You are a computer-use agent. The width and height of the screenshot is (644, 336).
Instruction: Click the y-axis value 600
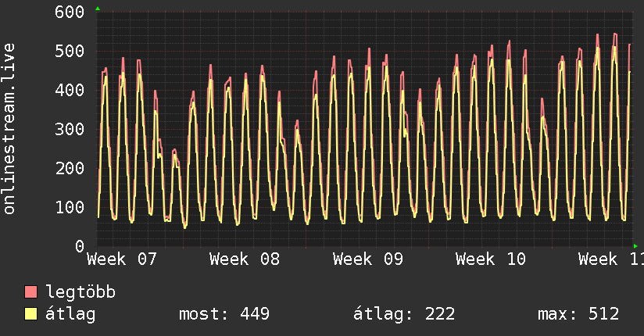[70, 12]
